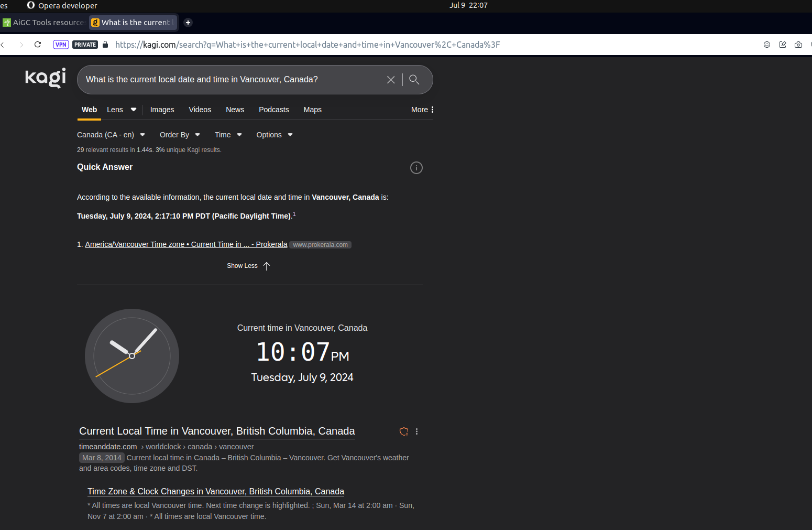Click the 'Mar 8, 2014' date label
The image size is (812, 530).
click(x=102, y=458)
